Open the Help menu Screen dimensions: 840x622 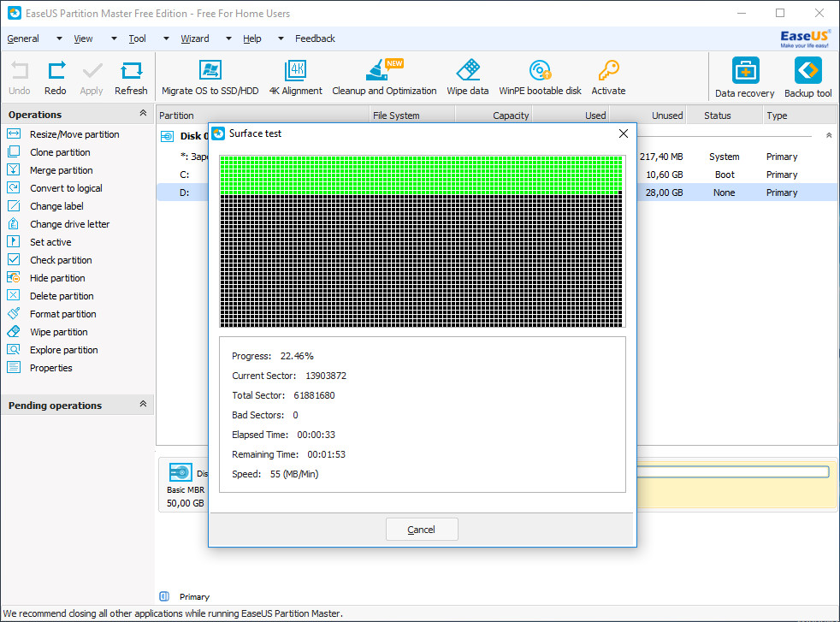point(252,39)
